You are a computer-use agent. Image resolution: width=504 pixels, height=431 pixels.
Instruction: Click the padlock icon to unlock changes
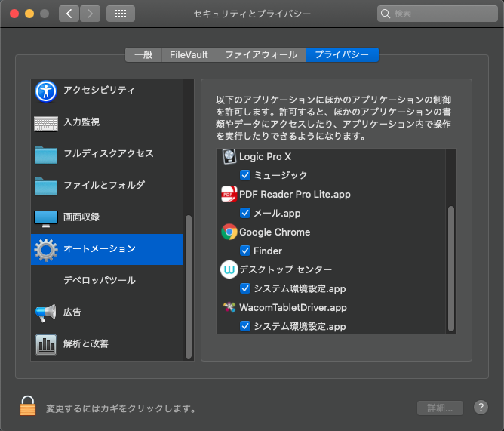(x=28, y=405)
